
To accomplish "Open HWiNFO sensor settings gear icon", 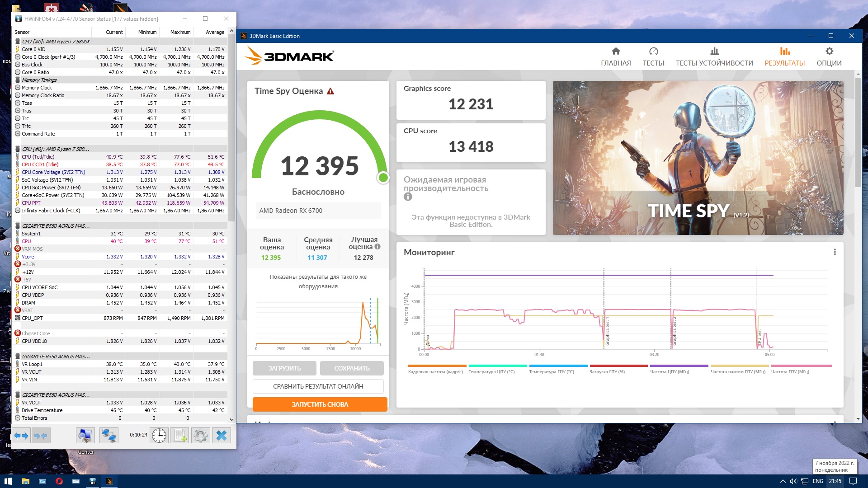I will click(x=200, y=436).
